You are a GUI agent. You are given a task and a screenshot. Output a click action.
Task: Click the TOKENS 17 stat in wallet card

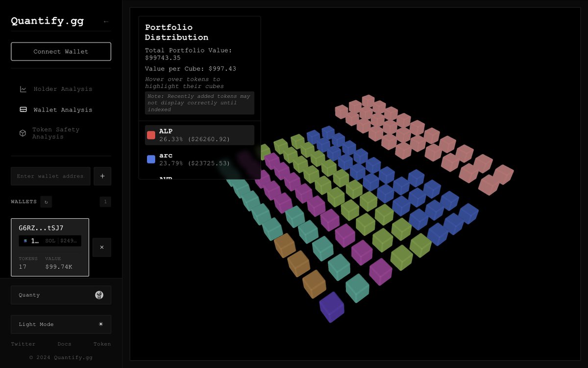coord(28,263)
